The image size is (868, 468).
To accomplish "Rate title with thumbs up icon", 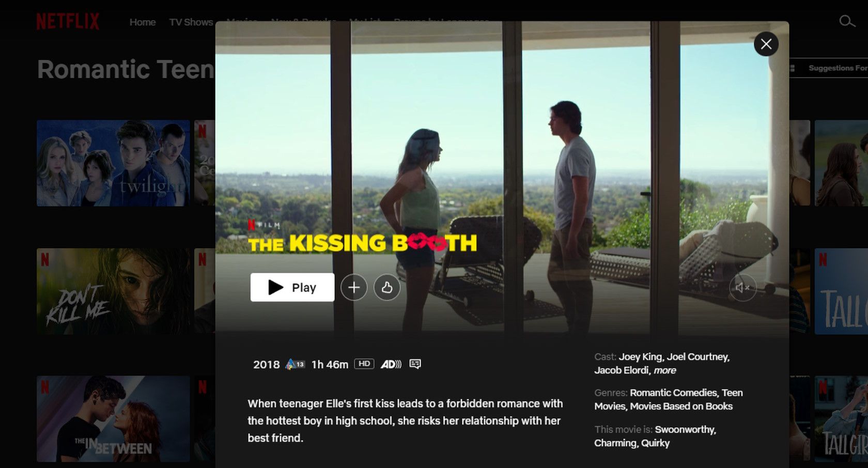I will pos(387,288).
